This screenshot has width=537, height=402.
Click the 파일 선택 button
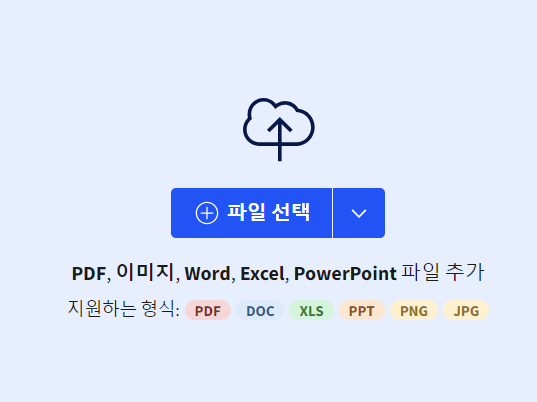coord(251,213)
